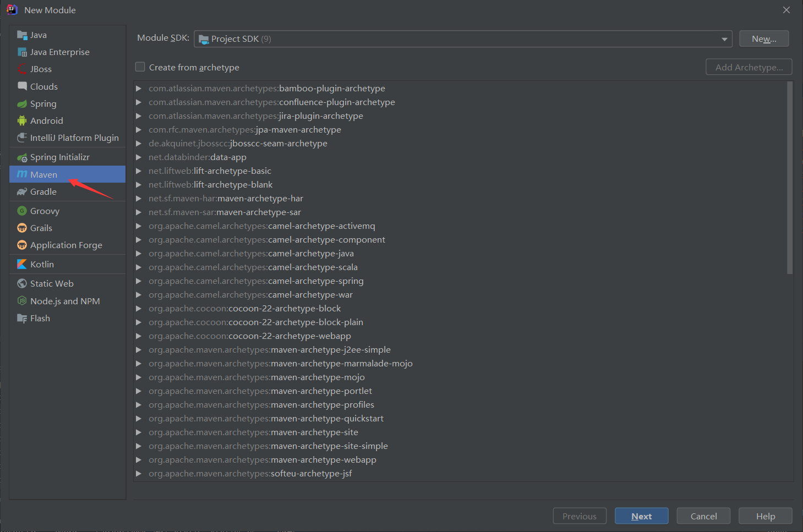Viewport: 803px width, 532px height.
Task: Select the Groovy icon in sidebar
Action: pos(22,211)
